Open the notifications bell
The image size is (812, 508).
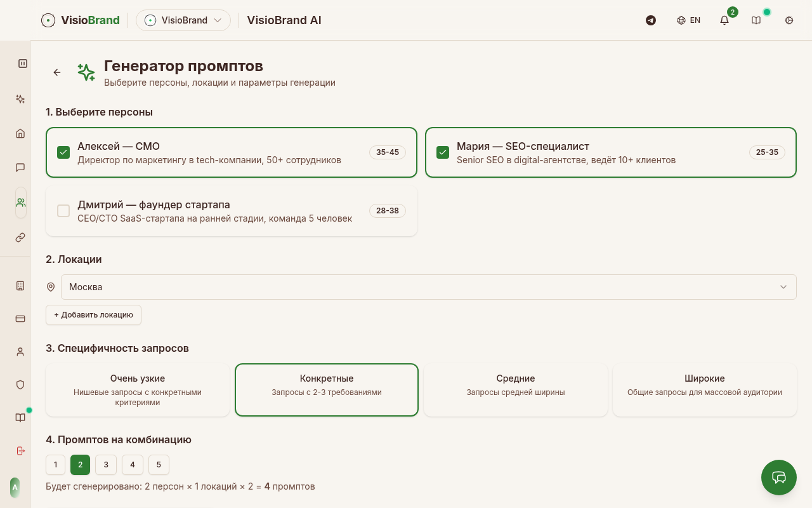[x=724, y=20]
